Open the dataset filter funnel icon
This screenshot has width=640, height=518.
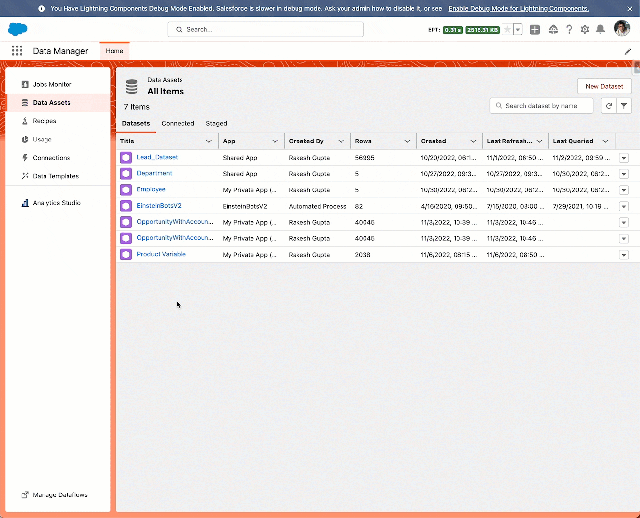click(624, 105)
